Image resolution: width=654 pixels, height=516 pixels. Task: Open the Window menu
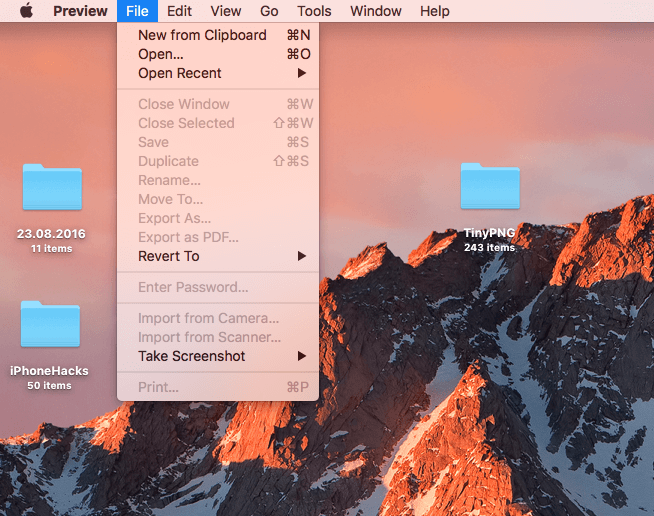[x=375, y=11]
